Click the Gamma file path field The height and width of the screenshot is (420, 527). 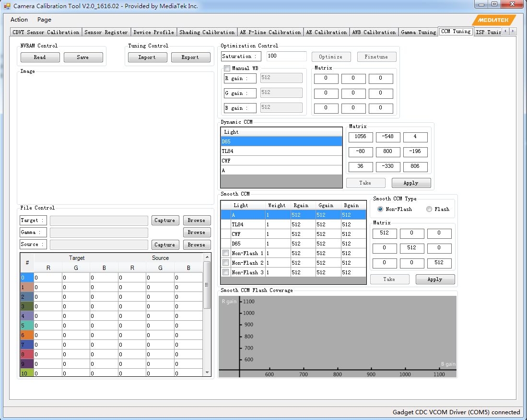click(99, 233)
